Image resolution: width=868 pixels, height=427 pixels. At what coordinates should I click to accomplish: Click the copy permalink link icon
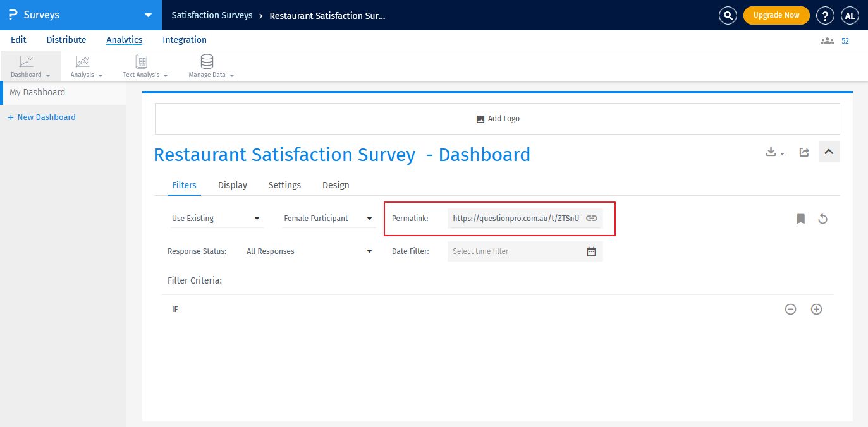pos(591,219)
